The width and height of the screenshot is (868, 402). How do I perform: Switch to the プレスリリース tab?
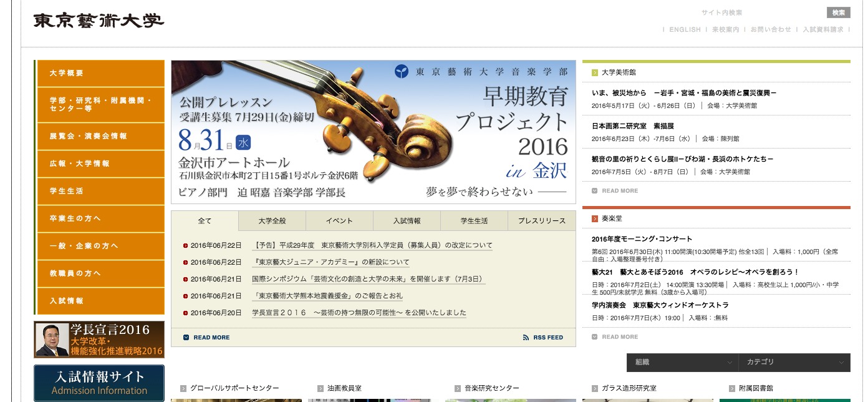pyautogui.click(x=542, y=221)
